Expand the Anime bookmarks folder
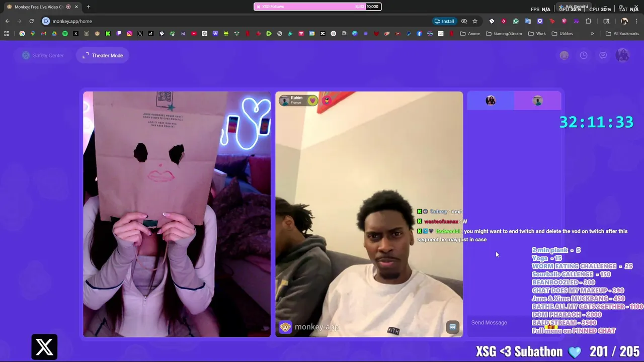This screenshot has width=644, height=362. pos(470,34)
